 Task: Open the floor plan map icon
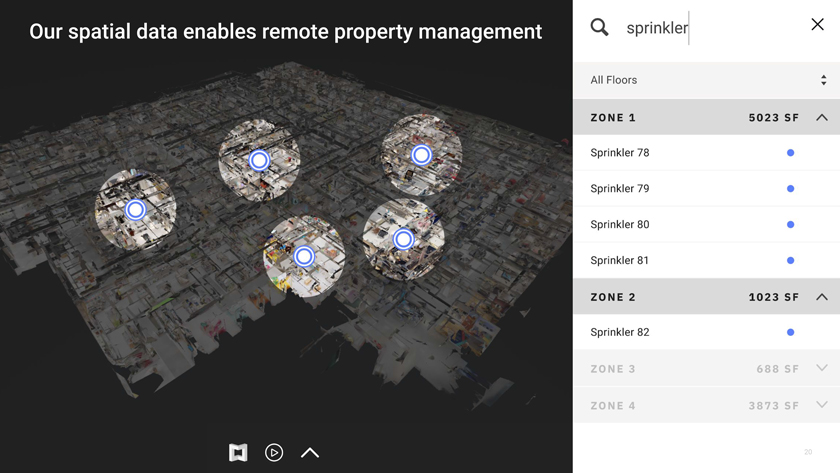pyautogui.click(x=238, y=453)
